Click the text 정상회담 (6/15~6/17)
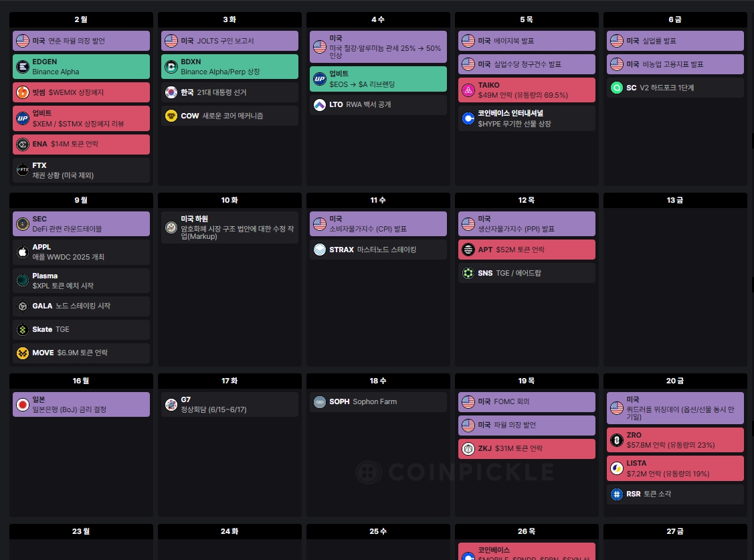Viewport: 754px width, 560px height. coord(213,410)
